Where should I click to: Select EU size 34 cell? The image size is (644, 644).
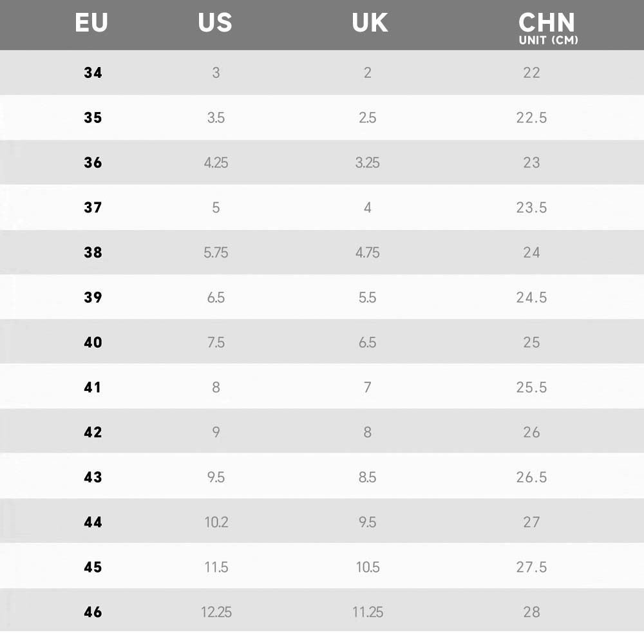pos(93,73)
